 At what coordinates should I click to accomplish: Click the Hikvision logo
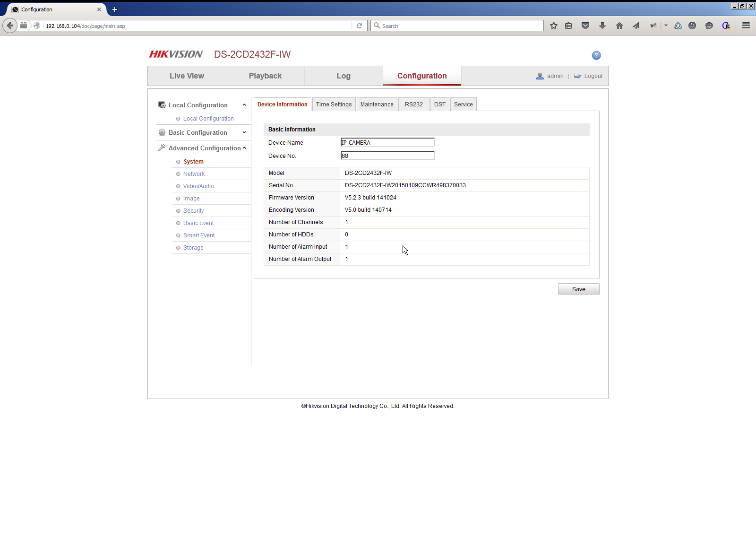click(176, 54)
